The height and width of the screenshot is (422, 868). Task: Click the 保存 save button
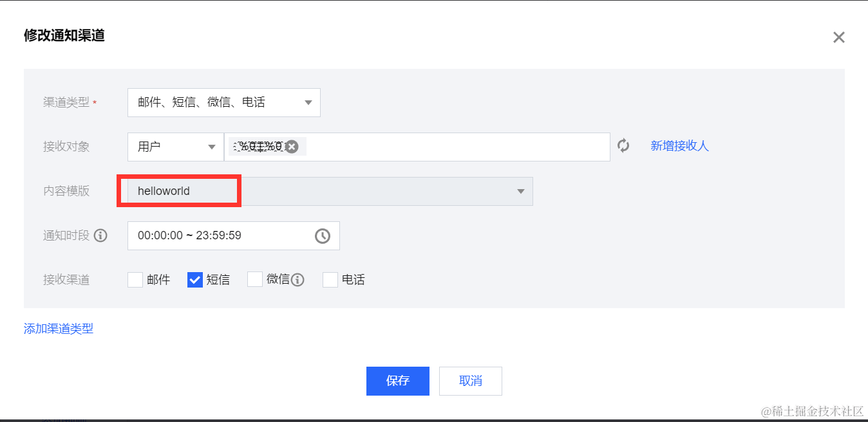point(397,381)
